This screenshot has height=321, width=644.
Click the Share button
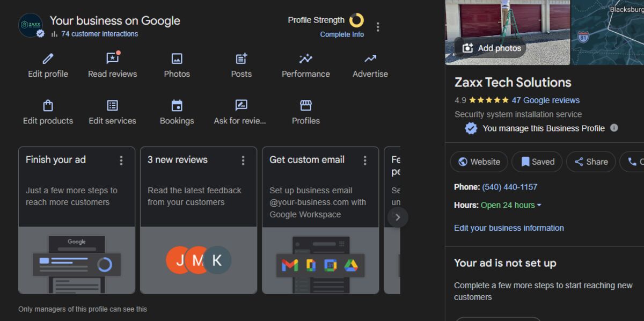pyautogui.click(x=591, y=162)
